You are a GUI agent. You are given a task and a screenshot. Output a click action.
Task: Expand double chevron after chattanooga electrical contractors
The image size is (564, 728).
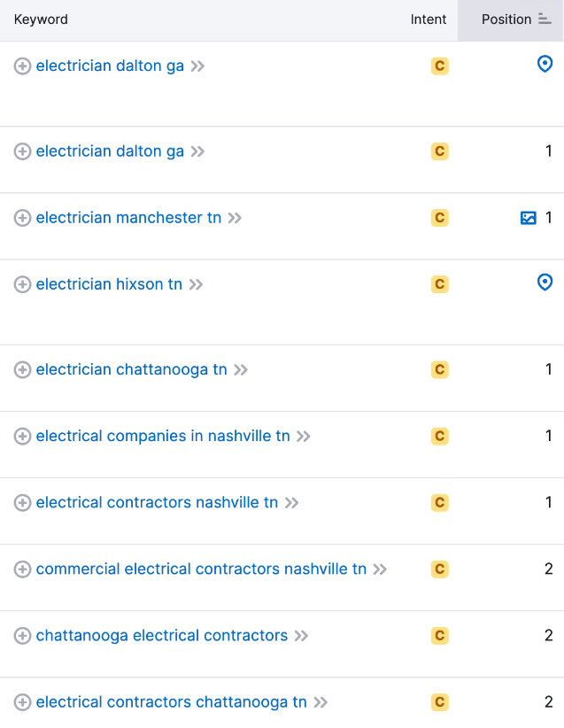[301, 636]
